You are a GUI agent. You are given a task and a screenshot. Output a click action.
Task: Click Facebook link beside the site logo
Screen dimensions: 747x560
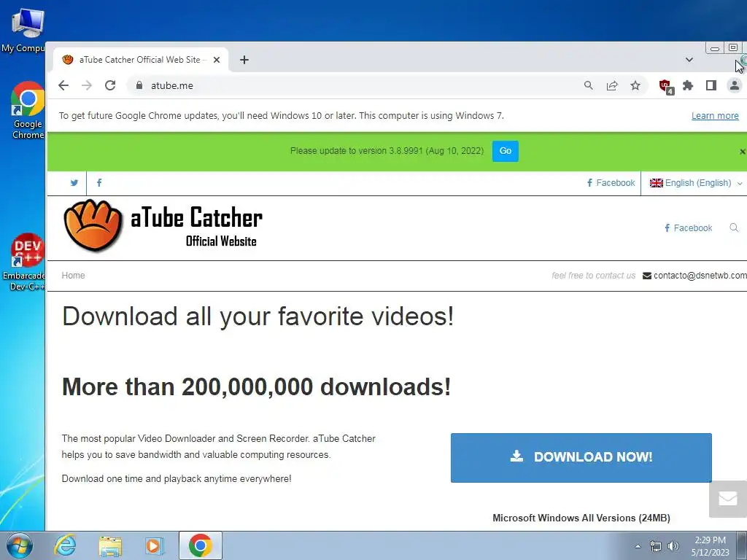click(x=689, y=228)
